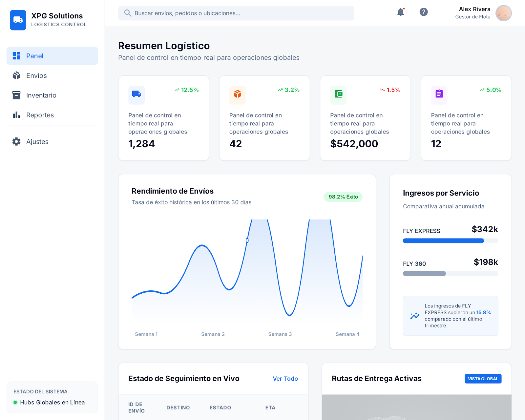525x420 pixels.
Task: Open the Envíos section in sidebar
Action: point(36,75)
